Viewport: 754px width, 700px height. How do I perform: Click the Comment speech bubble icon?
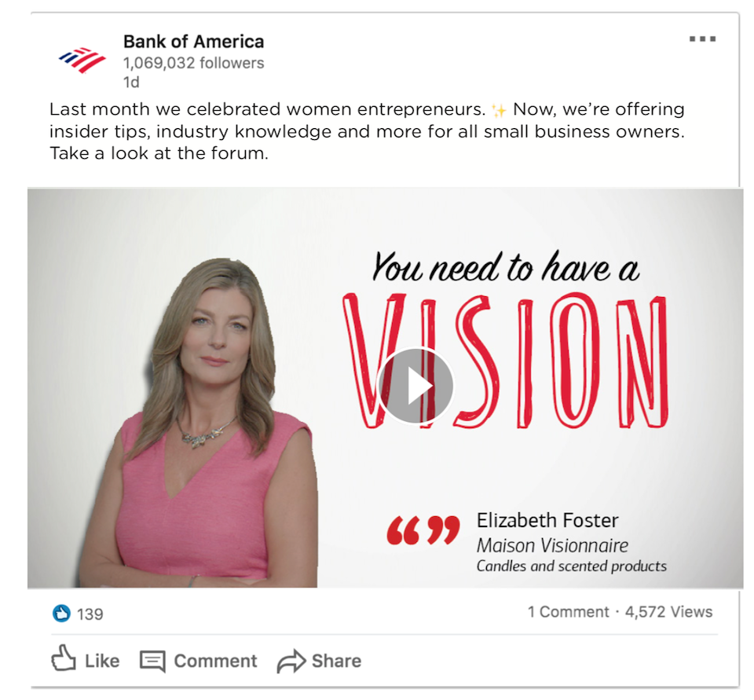(152, 661)
